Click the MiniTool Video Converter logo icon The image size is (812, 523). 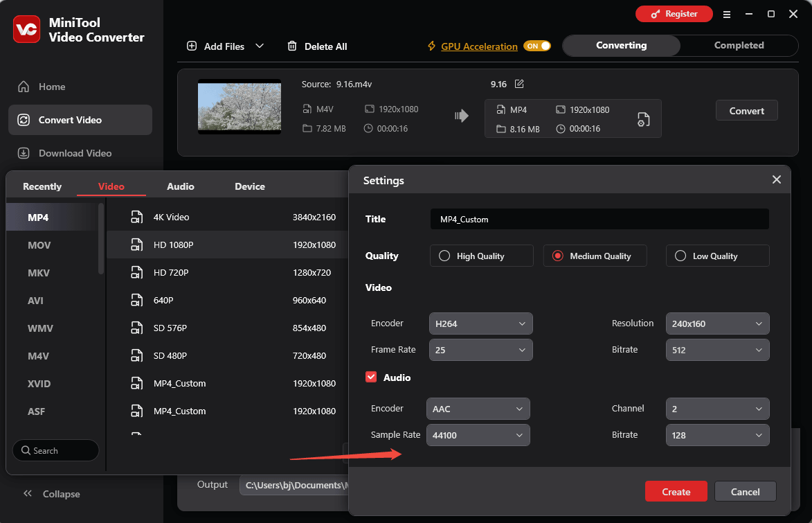click(26, 29)
